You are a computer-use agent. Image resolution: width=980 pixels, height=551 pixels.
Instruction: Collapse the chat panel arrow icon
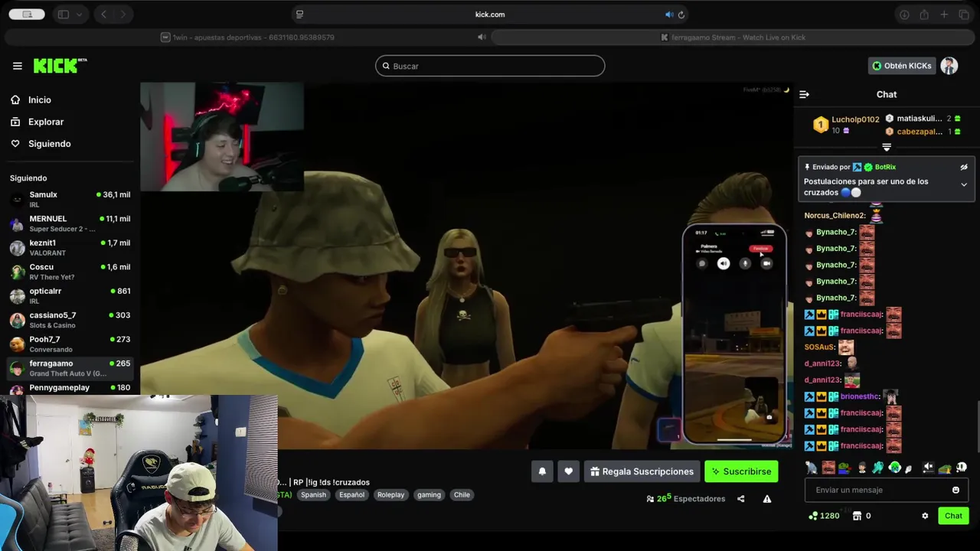(804, 94)
